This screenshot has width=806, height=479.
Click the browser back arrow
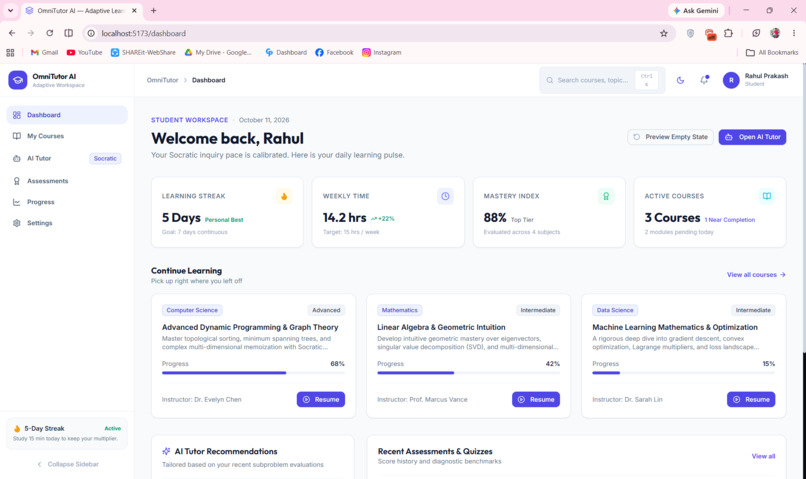[x=12, y=33]
